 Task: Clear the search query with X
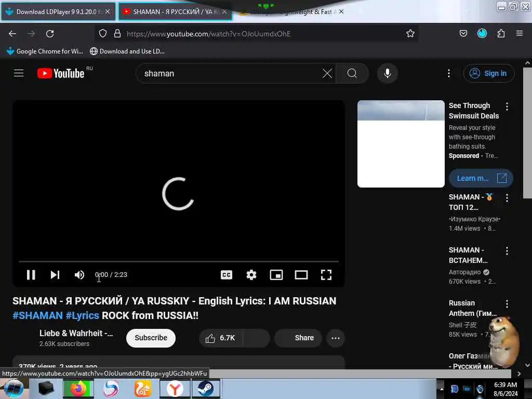(327, 73)
